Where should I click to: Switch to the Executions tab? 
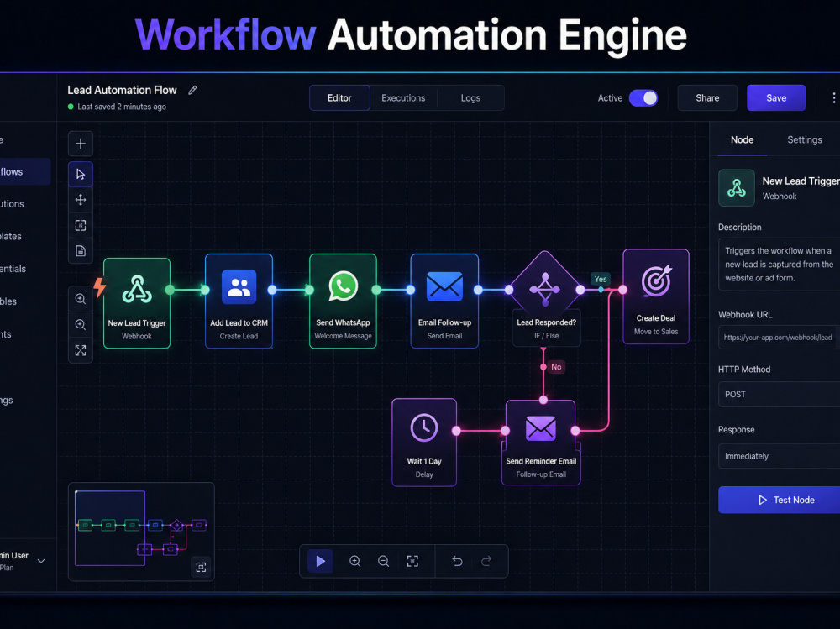[x=403, y=98]
